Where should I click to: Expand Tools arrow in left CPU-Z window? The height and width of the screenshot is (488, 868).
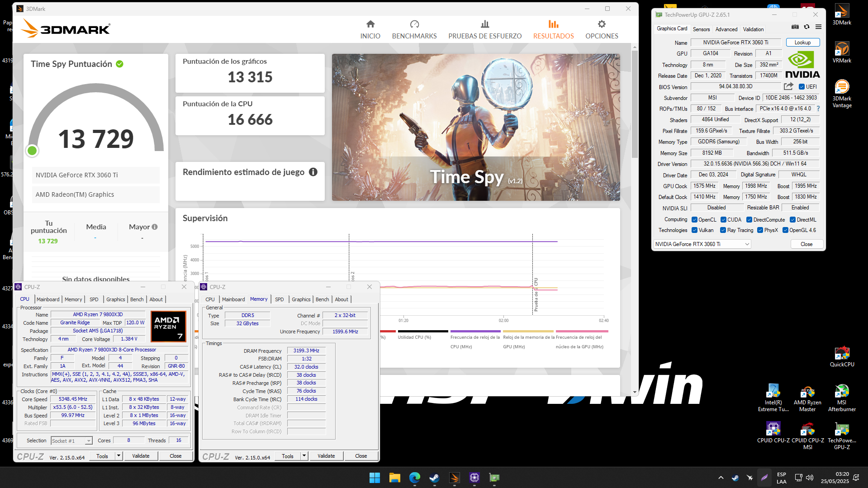point(119,456)
